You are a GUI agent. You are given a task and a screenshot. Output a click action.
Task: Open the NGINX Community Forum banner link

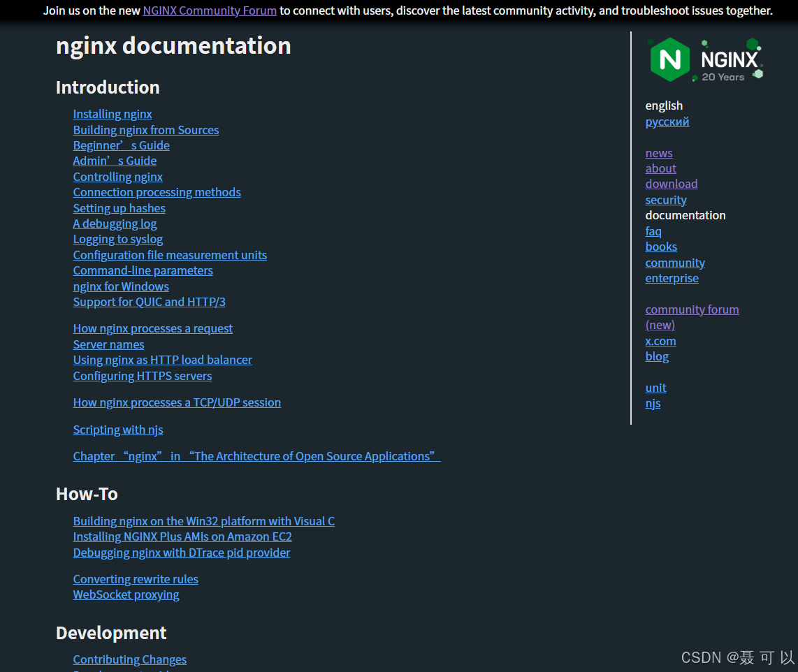[209, 10]
